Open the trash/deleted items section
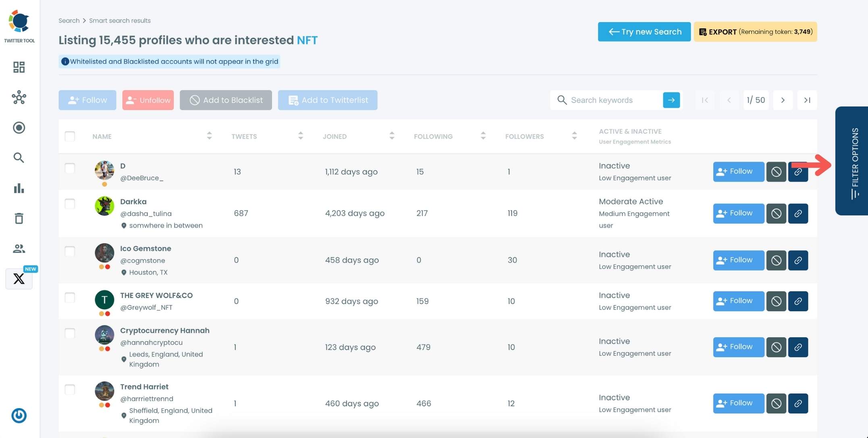Screen dimensions: 868x438 coord(19,218)
